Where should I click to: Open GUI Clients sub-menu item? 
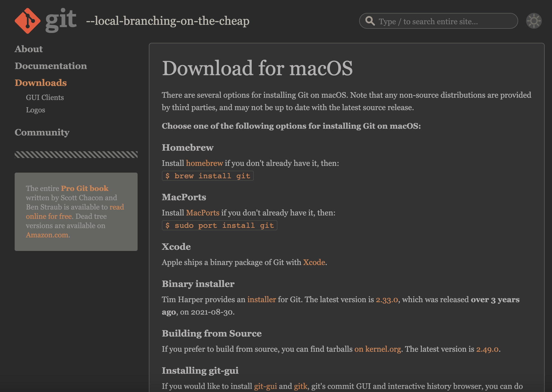click(45, 97)
